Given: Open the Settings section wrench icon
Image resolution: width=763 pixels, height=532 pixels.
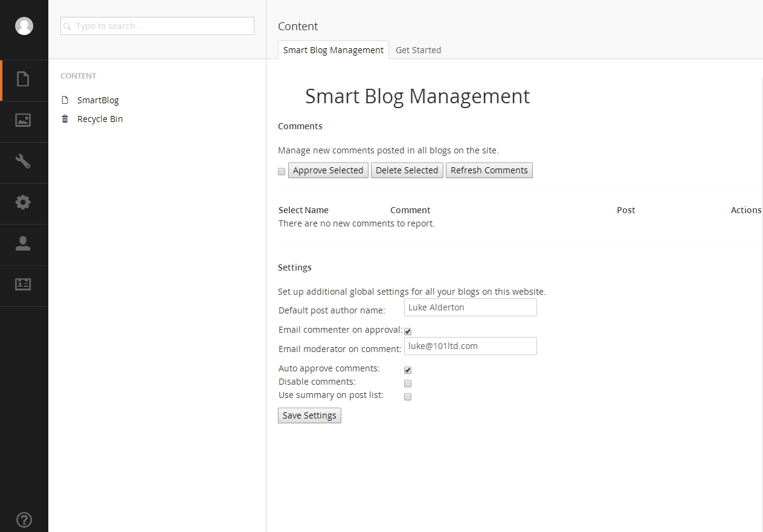Looking at the screenshot, I should [23, 161].
